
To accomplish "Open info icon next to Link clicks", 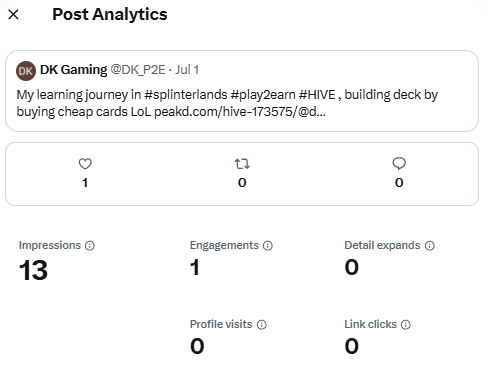I will click(406, 325).
